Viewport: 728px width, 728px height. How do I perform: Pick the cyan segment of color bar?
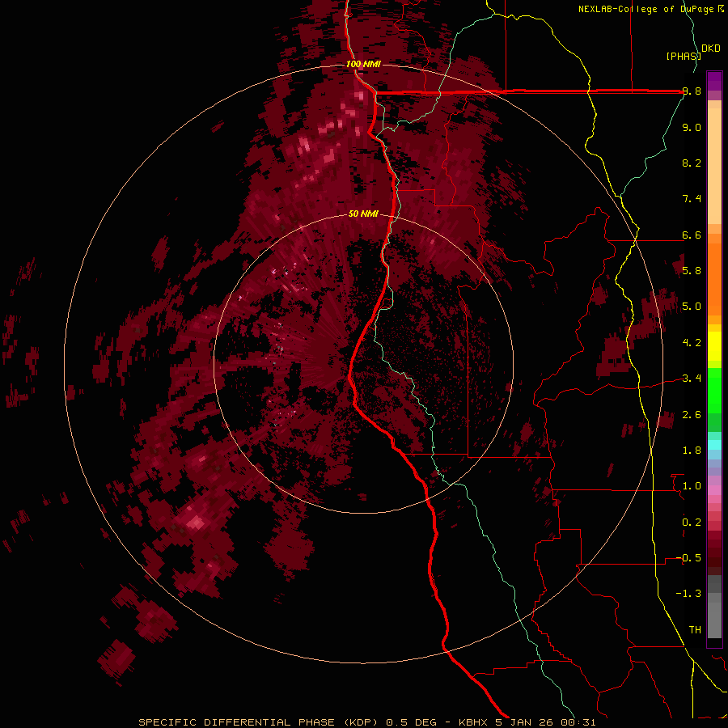pos(714,445)
